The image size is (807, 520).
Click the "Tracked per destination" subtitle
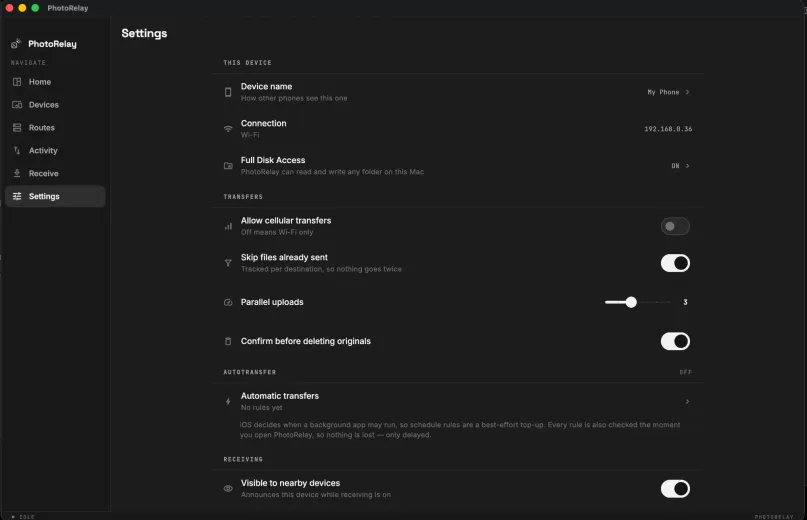coord(321,269)
